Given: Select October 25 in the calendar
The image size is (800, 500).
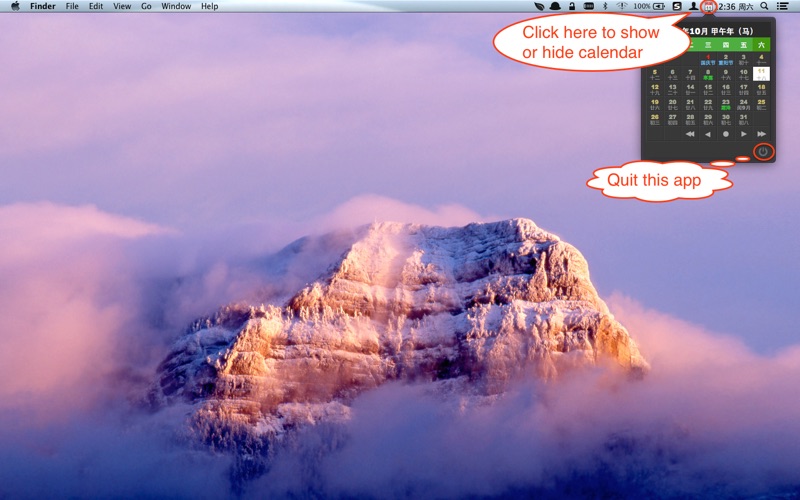Looking at the screenshot, I should pos(761,104).
